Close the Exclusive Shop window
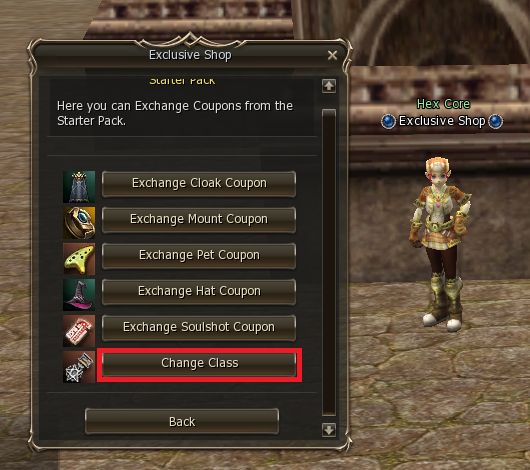This screenshot has height=470, width=530. [x=332, y=55]
